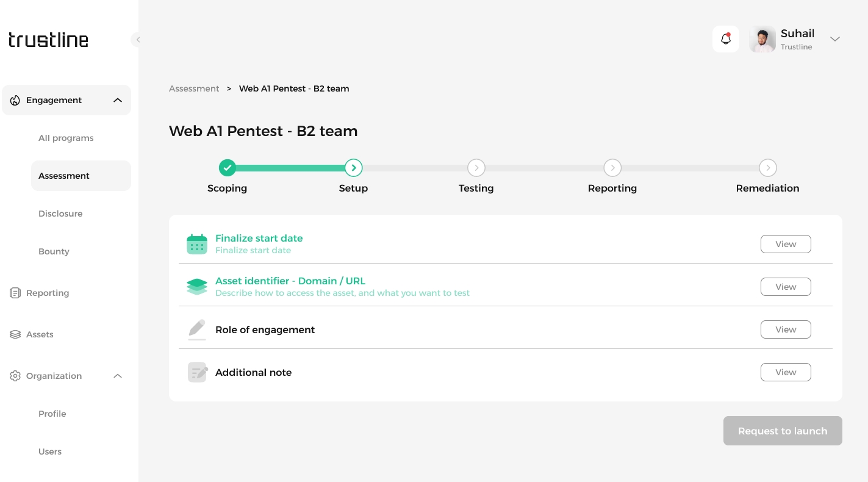Click the Reporting document icon in sidebar
Screen dimensions: 868x482
[15, 293]
